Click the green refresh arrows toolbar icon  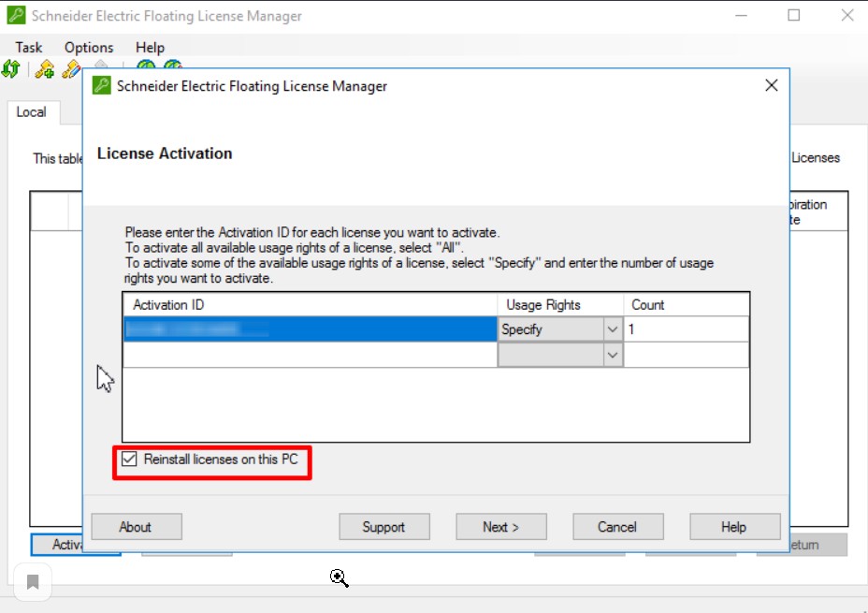pos(11,68)
